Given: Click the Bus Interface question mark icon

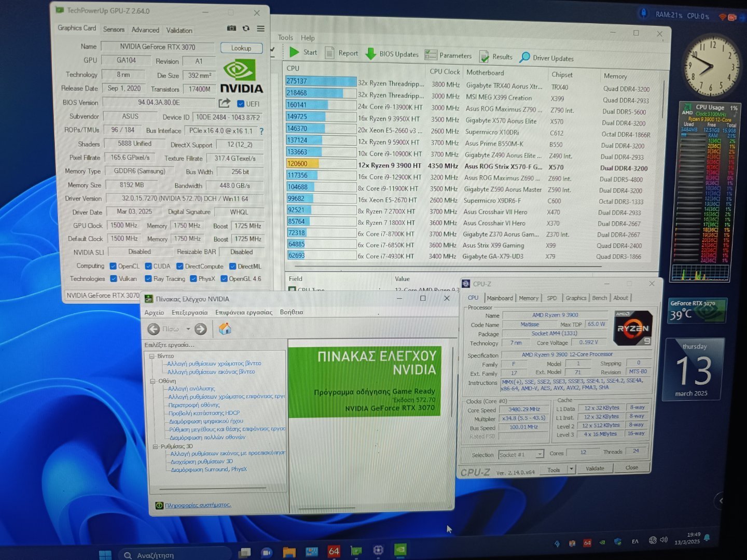Looking at the screenshot, I should pyautogui.click(x=261, y=131).
